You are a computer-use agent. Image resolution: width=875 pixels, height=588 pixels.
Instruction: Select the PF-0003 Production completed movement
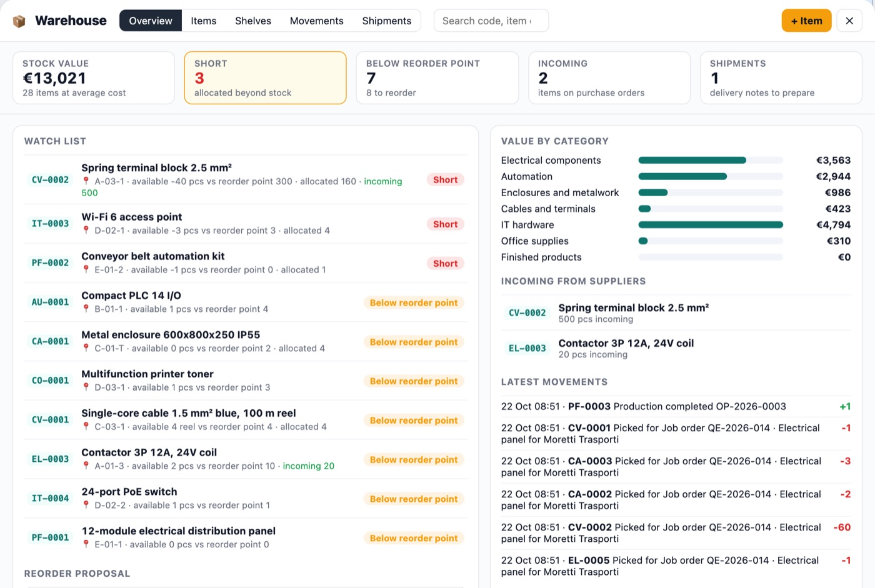[x=676, y=407]
